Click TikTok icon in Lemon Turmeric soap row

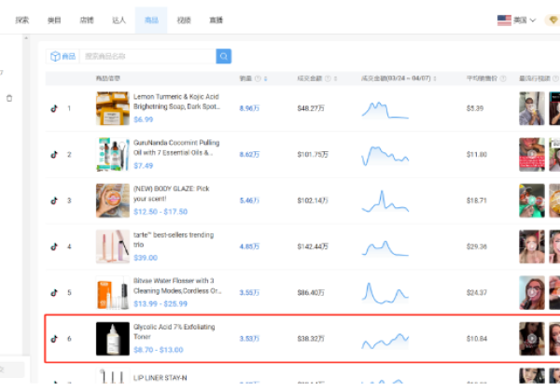click(54, 108)
